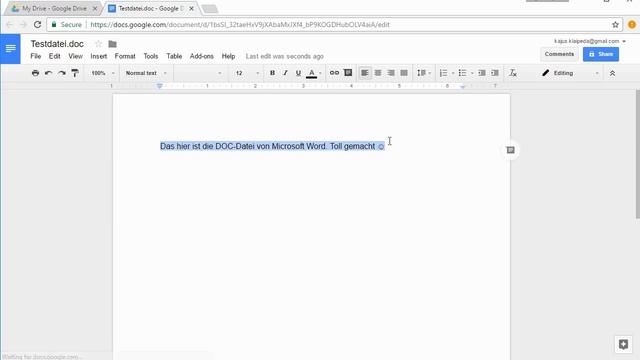
Task: Align text to the right
Action: tap(391, 73)
